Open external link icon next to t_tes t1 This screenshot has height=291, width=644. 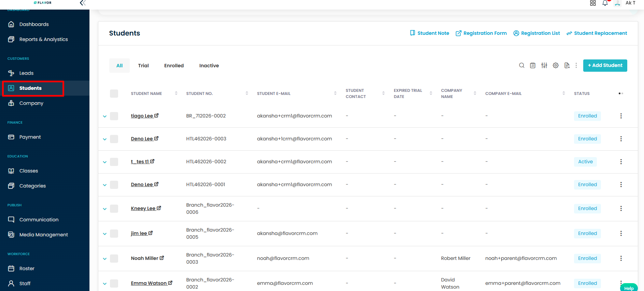152,161
